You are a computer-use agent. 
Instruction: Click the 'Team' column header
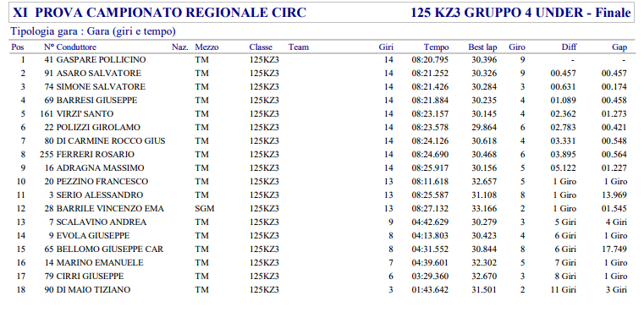pyautogui.click(x=299, y=47)
